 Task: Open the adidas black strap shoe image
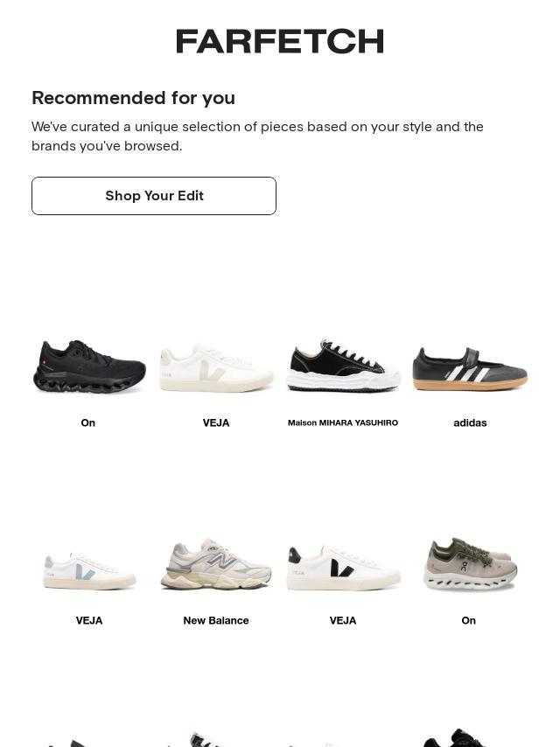click(470, 369)
